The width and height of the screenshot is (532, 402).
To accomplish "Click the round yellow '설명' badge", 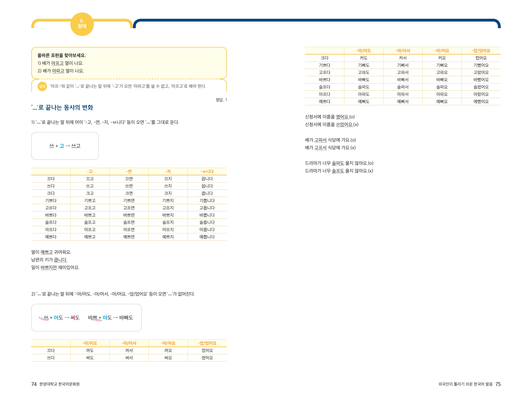I will [x=42, y=86].
